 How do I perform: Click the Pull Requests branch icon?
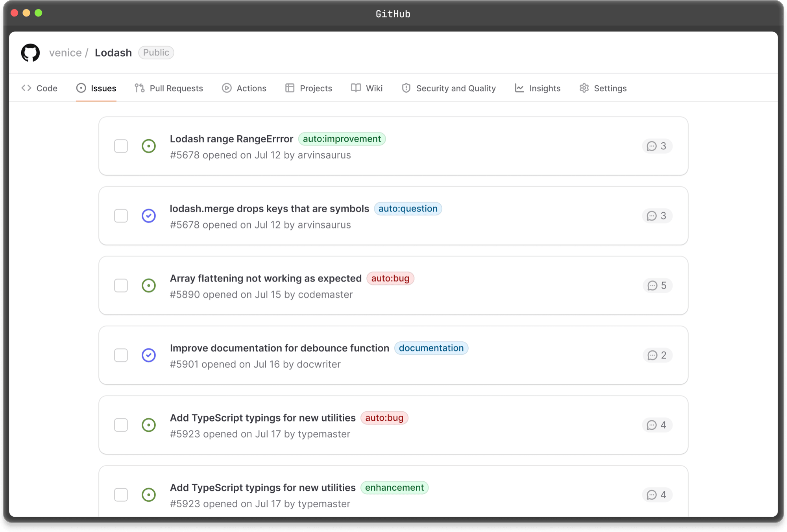140,88
